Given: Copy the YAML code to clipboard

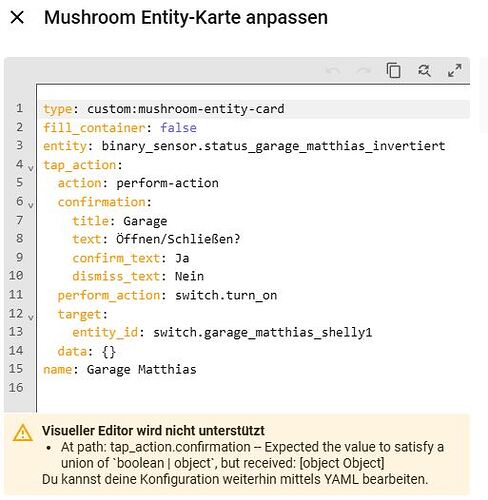Looking at the screenshot, I should point(394,70).
